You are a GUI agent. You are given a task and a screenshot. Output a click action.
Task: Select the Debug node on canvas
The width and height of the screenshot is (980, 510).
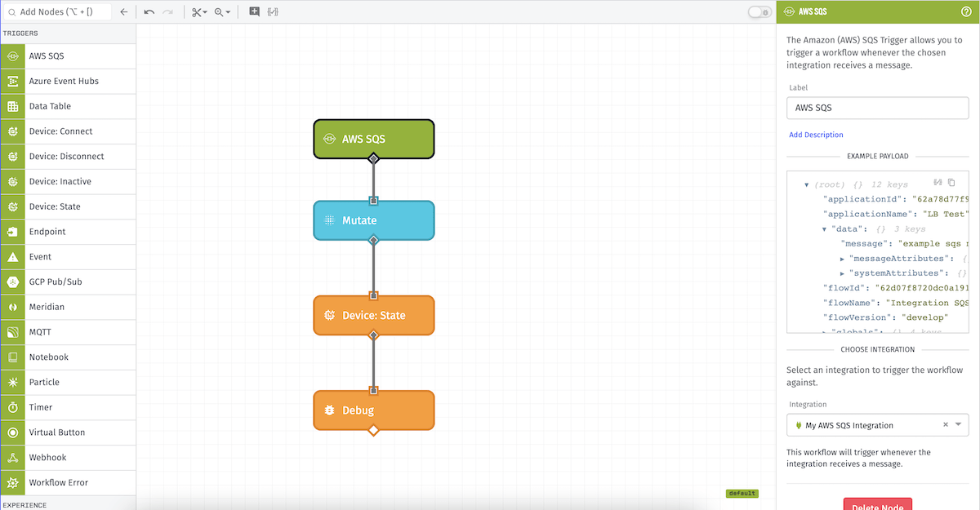coord(374,410)
